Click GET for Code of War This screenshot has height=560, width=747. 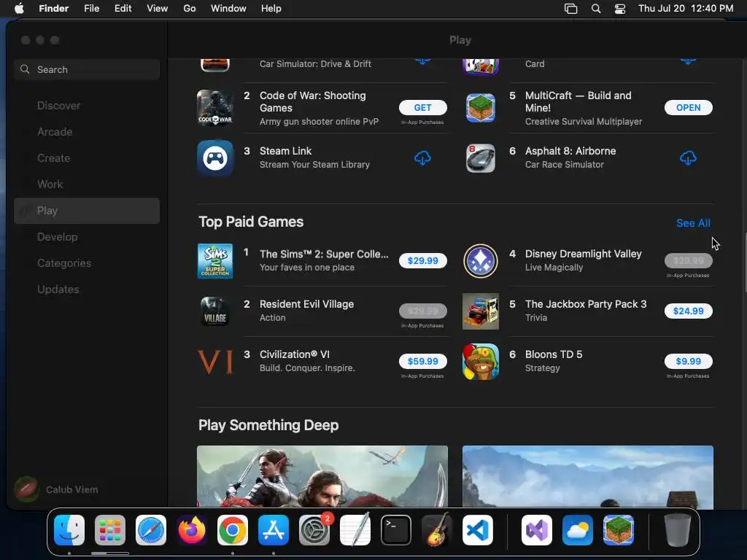click(x=422, y=108)
